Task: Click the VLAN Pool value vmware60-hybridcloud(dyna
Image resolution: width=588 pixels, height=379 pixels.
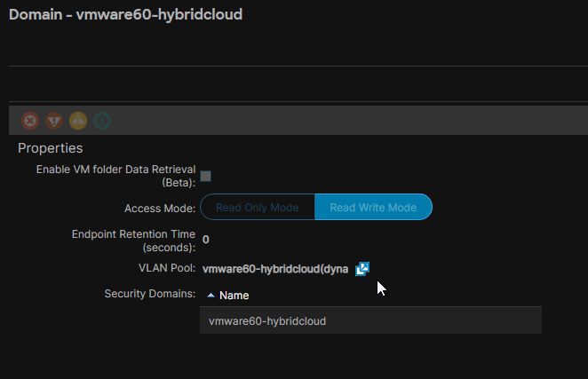Action: (x=275, y=269)
